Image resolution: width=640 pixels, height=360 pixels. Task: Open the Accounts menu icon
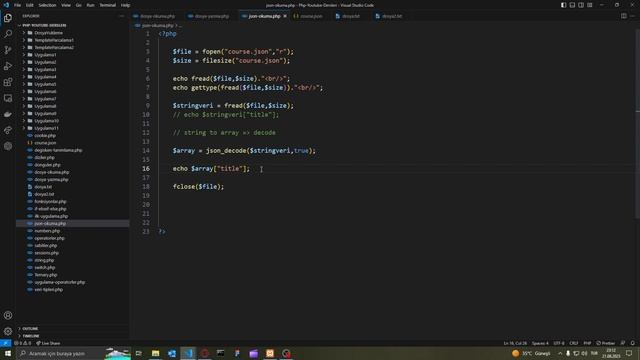(8, 315)
